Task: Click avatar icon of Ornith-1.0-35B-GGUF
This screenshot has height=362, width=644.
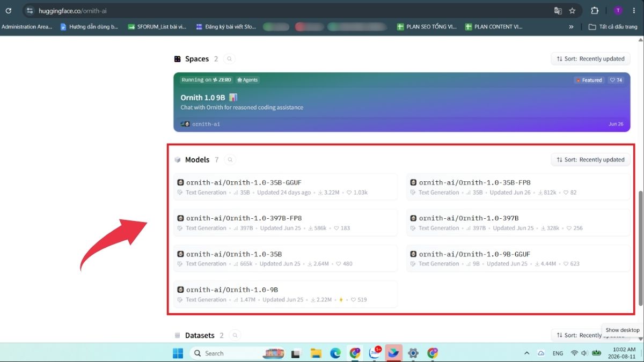Action: click(x=181, y=182)
